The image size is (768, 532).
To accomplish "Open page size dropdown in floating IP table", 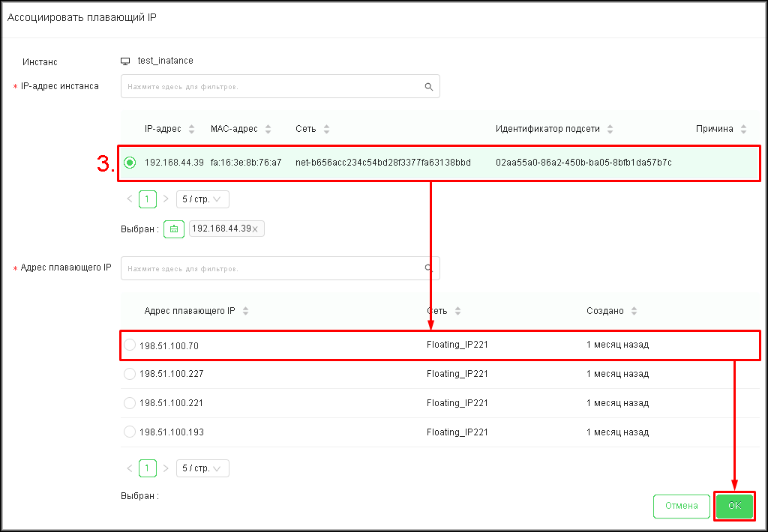I will (x=202, y=468).
